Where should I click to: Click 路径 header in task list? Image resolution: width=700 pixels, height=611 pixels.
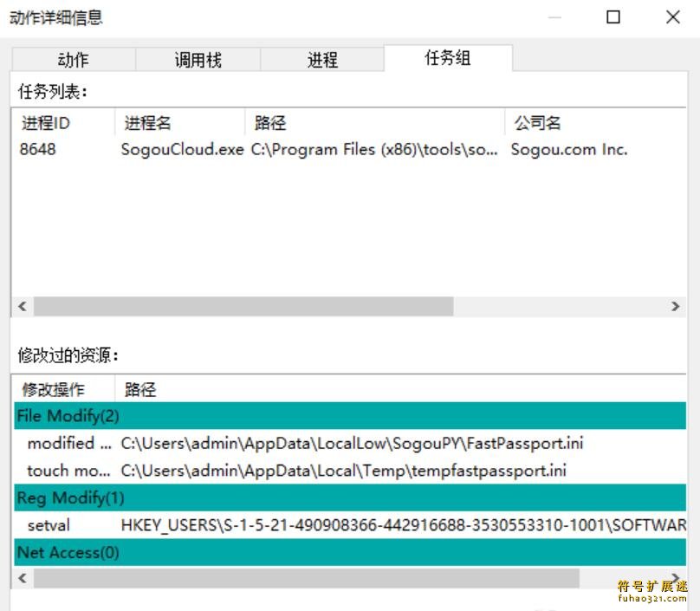[x=375, y=122]
